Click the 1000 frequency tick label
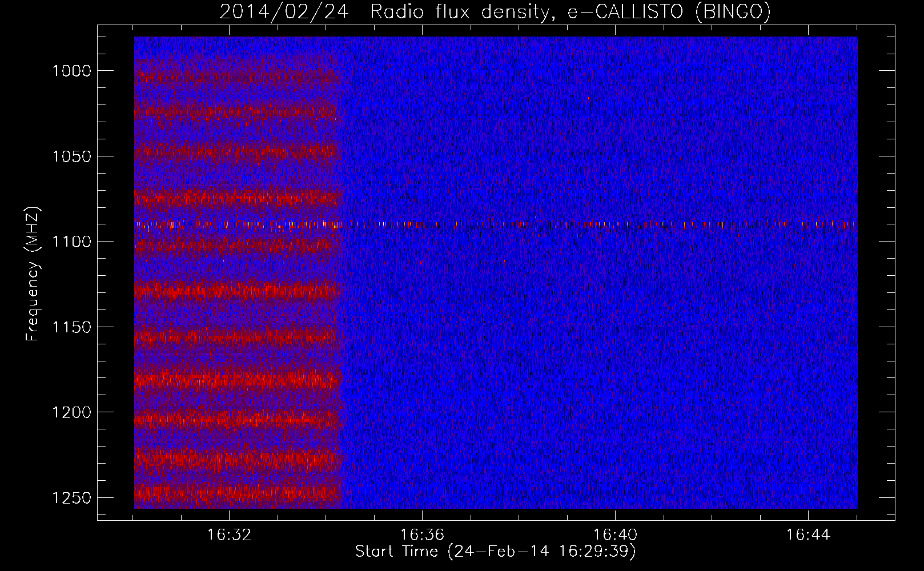924x571 pixels. click(x=71, y=71)
